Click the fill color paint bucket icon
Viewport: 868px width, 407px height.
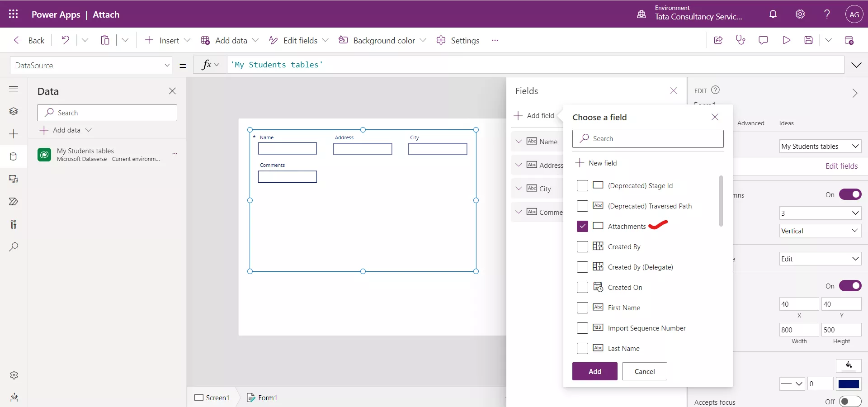click(849, 365)
